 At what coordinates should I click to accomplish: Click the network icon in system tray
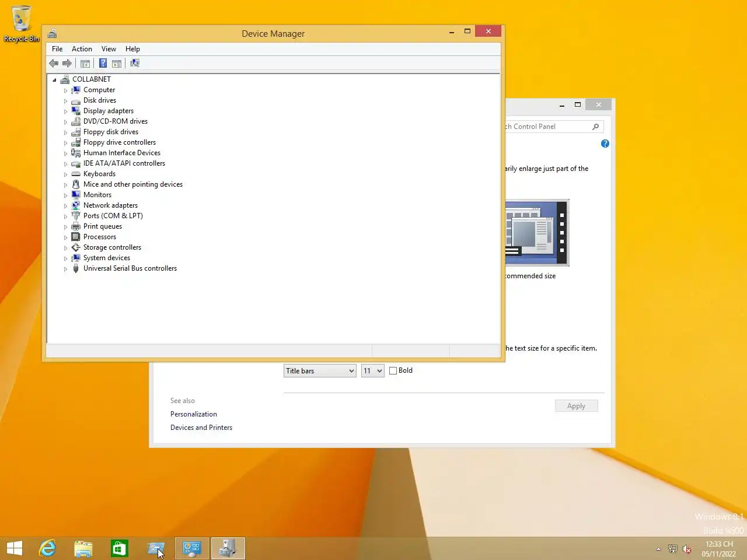(673, 549)
